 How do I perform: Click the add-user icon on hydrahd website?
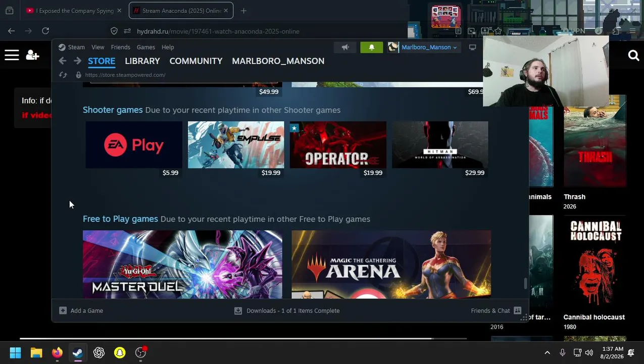(x=32, y=55)
